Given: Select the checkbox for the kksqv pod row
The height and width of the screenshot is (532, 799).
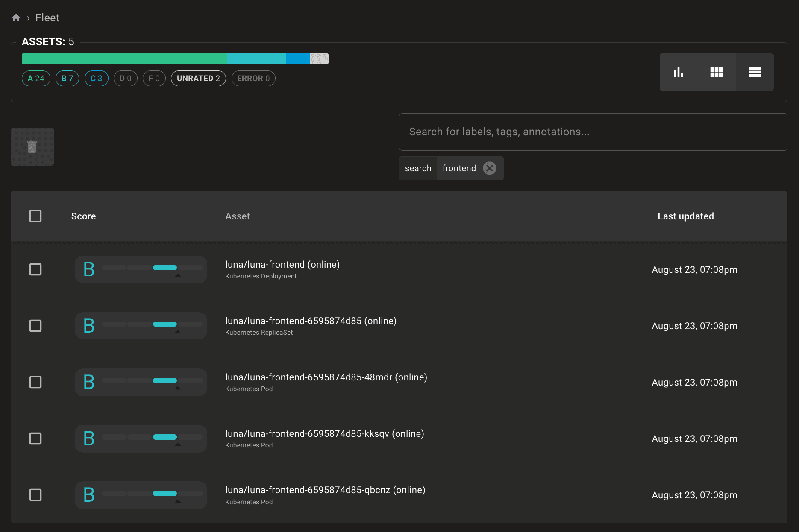Looking at the screenshot, I should (x=35, y=438).
